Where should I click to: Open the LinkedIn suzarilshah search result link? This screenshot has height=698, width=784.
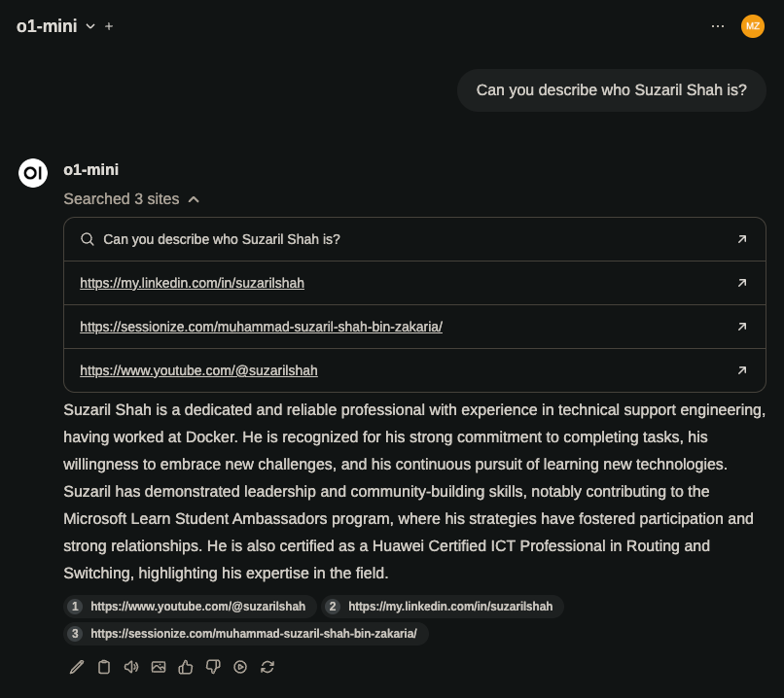(x=192, y=283)
